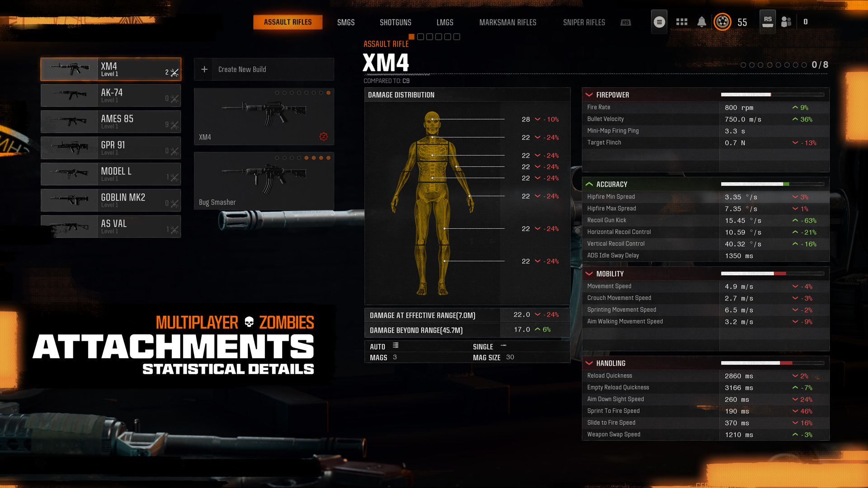This screenshot has height=488, width=868.
Task: Click the plus icon for new build
Action: (204, 70)
